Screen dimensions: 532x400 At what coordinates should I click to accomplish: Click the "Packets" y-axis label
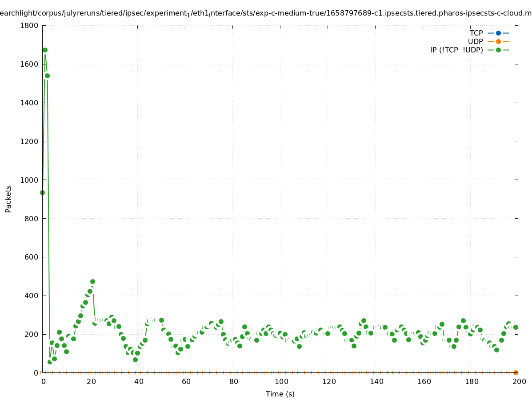click(8, 199)
